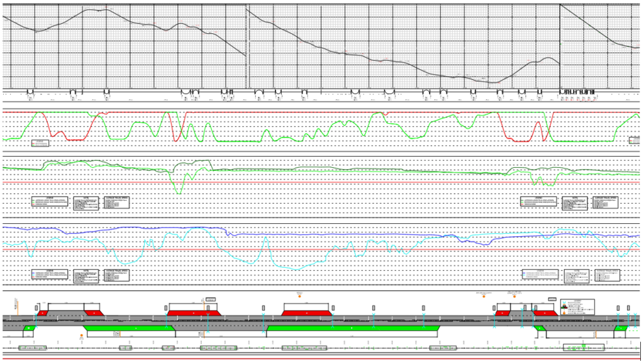This screenshot has width=644, height=364.
Task: Click the right Average Travel Speed box in the cyan chart
Action: (x=606, y=275)
